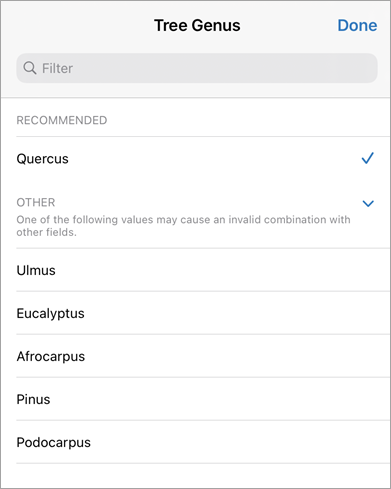Click the RECOMMENDED section header
The image size is (391, 489).
click(62, 120)
